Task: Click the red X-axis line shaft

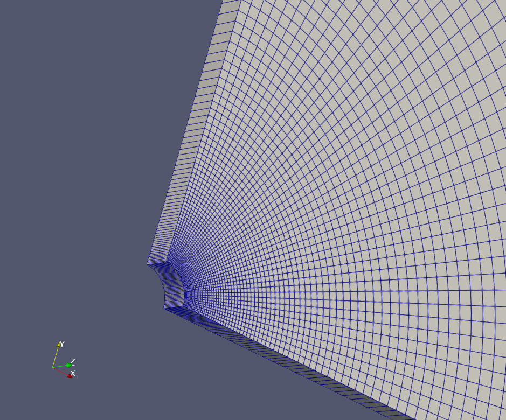Action: (x=61, y=372)
